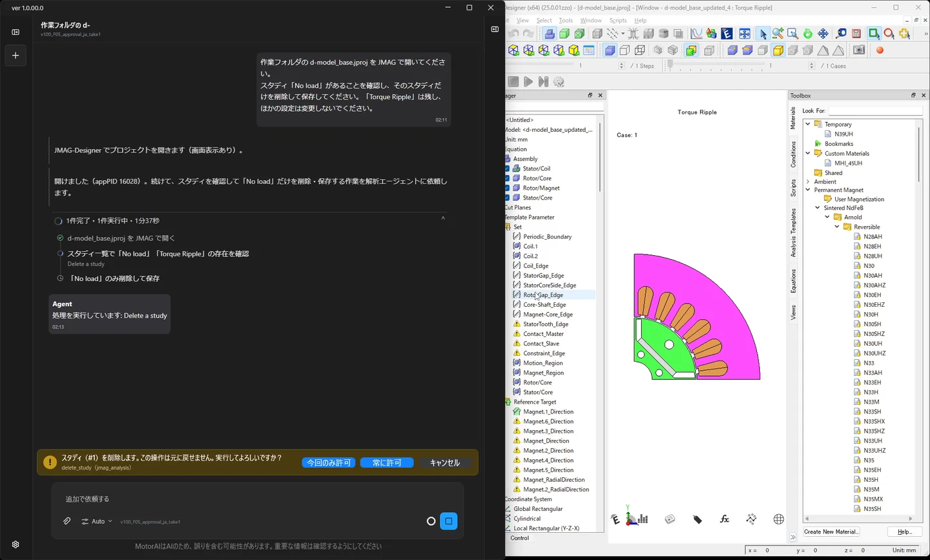930x560 pixels.
Task: Select the arrow pointer tool in the JMAG toolbar
Action: click(763, 34)
